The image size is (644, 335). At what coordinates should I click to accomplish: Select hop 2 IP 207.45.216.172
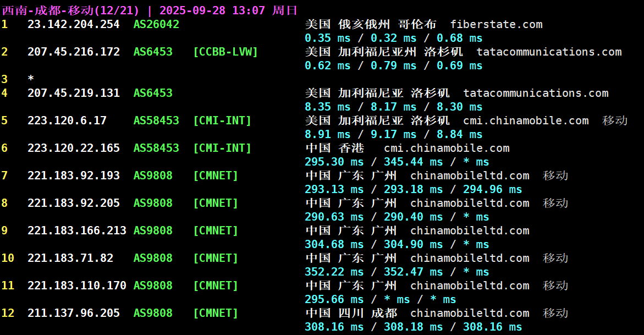click(x=74, y=52)
